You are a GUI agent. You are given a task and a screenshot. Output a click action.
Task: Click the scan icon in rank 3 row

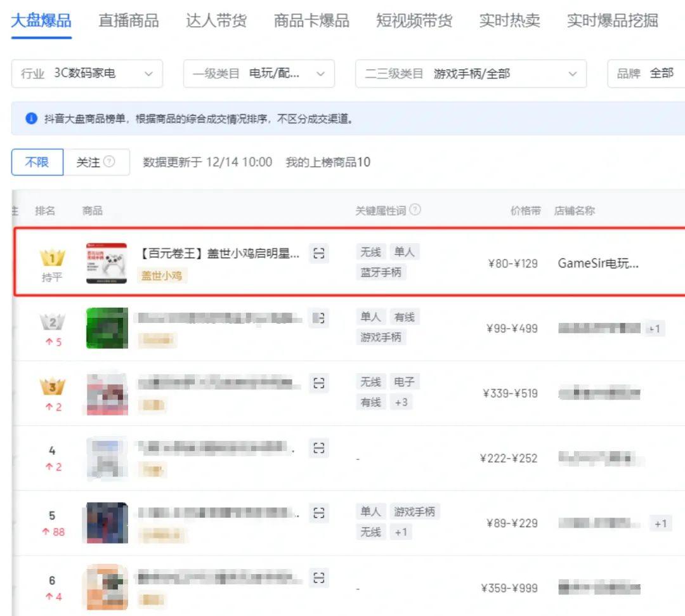coord(319,383)
